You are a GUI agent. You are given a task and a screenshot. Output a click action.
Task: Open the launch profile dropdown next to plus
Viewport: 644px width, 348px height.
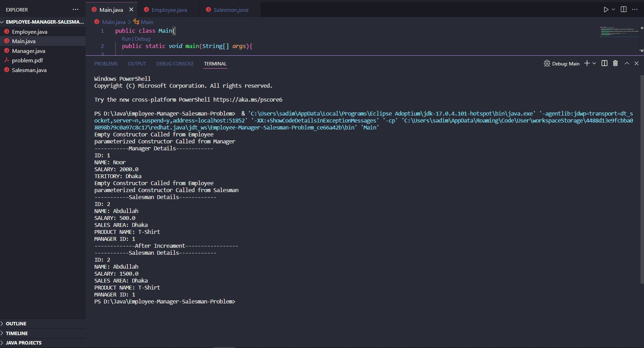[x=594, y=63]
